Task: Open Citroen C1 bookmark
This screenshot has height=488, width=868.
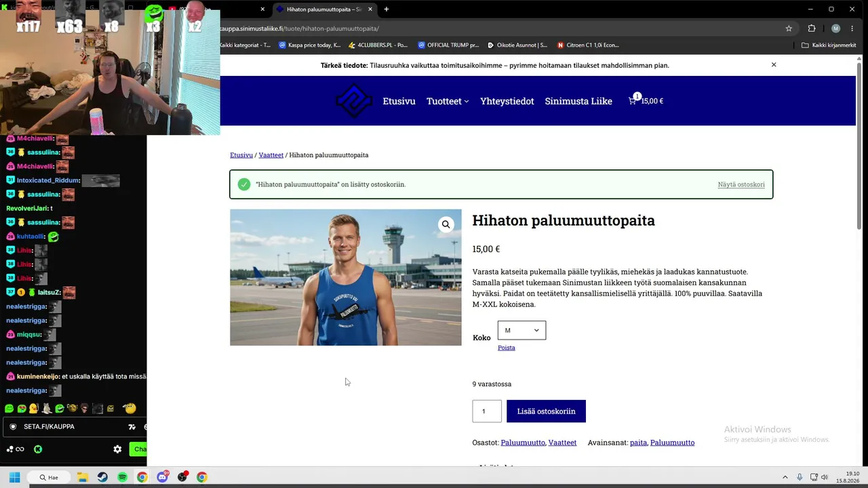Action: (x=588, y=45)
